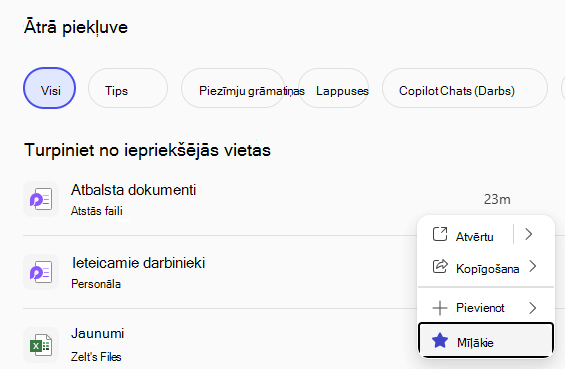565x369 pixels.
Task: Expand the Atvērtu submenu arrow
Action: point(529,234)
